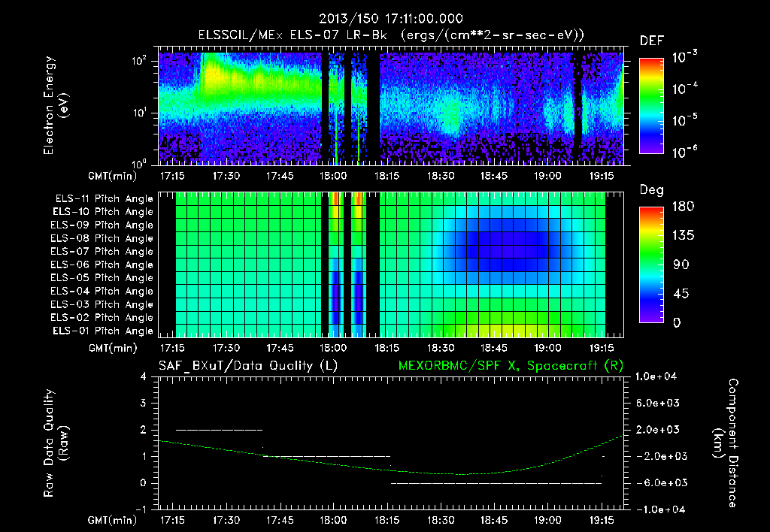Screen dimensions: 770x532
Task: Click the white data quality line at level 2
Action: coord(219,430)
